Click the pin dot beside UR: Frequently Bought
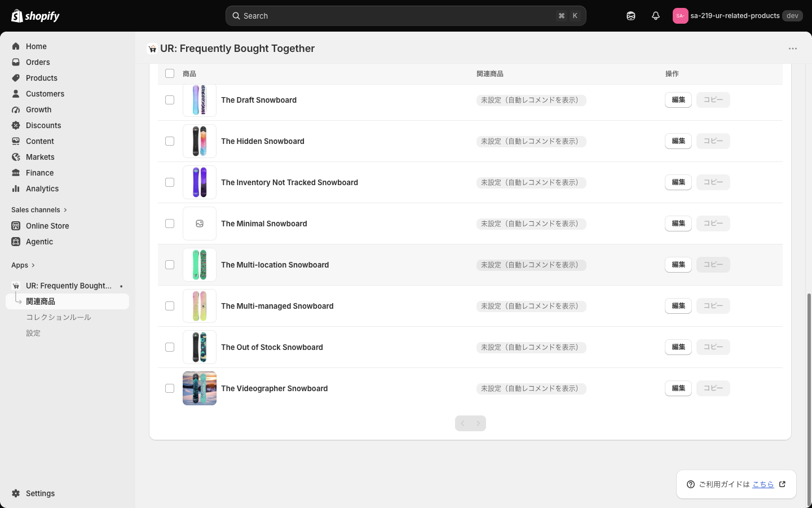 point(121,286)
